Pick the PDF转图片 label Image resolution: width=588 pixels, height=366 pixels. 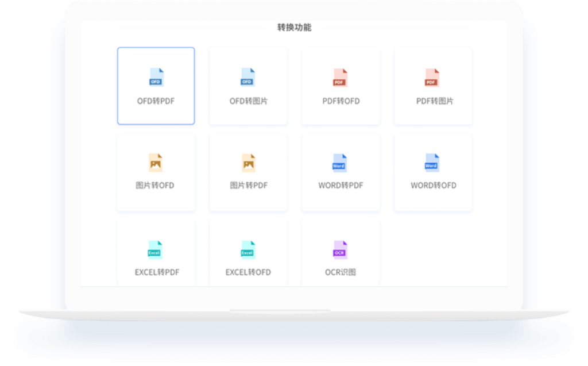435,101
